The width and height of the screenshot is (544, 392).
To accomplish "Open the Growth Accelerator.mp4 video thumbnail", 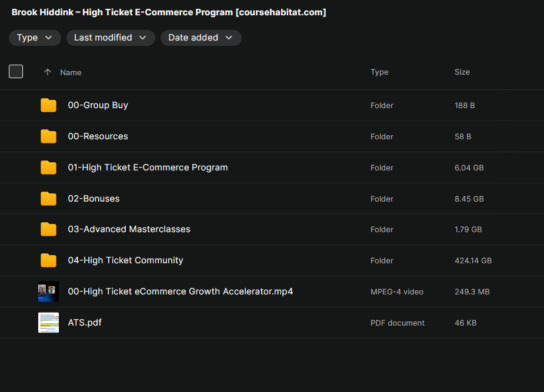I will [48, 292].
